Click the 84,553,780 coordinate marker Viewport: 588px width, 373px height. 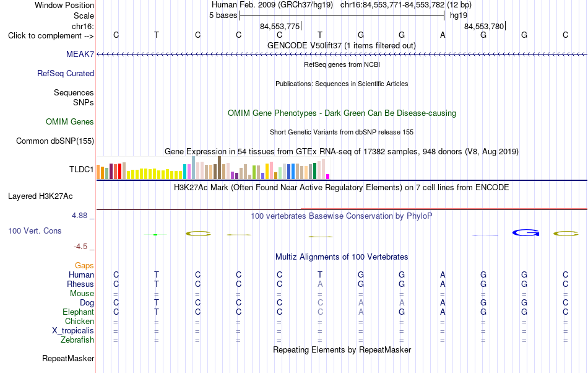(x=484, y=27)
